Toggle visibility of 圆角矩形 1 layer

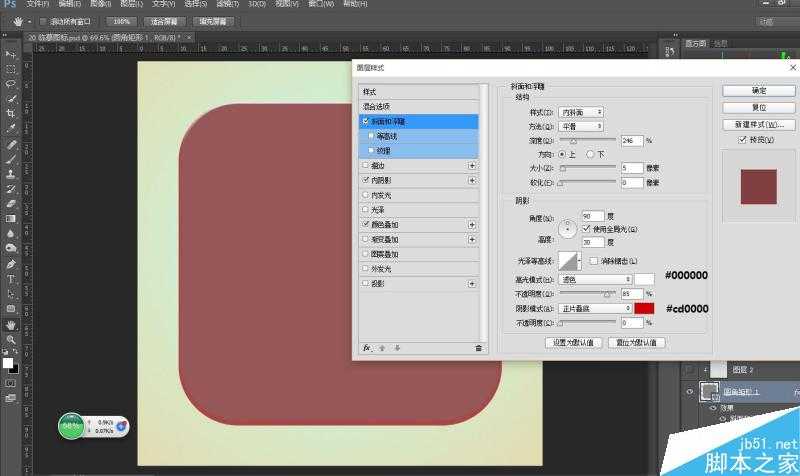[x=690, y=393]
